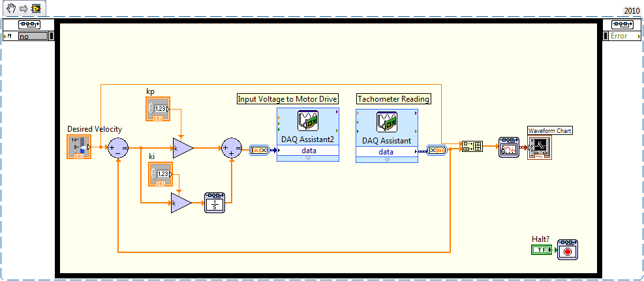Click the 'Tachometer Reading' label
Image resolution: width=644 pixels, height=281 pixels.
click(x=393, y=99)
